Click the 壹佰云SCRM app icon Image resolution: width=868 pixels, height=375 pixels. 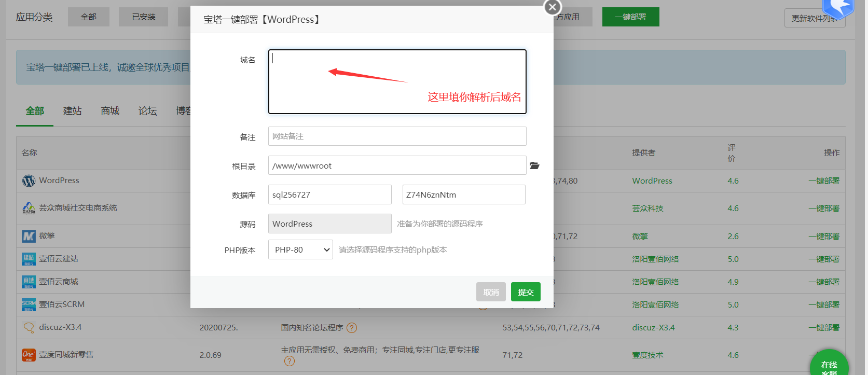click(29, 304)
